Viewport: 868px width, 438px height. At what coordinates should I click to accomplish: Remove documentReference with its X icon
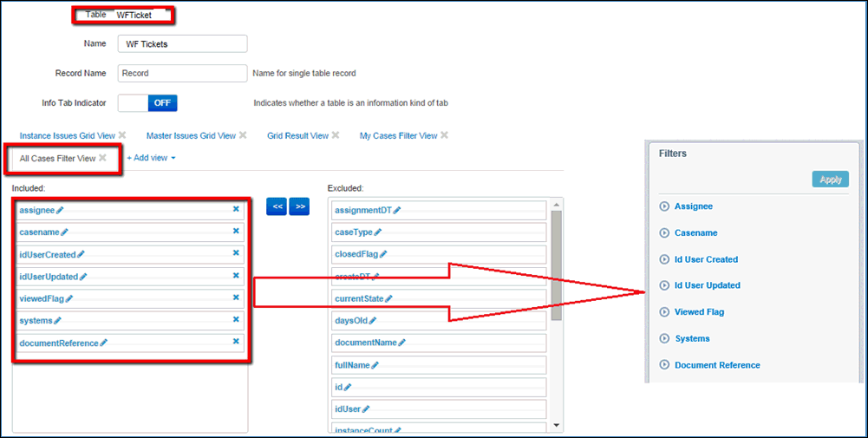coord(236,342)
